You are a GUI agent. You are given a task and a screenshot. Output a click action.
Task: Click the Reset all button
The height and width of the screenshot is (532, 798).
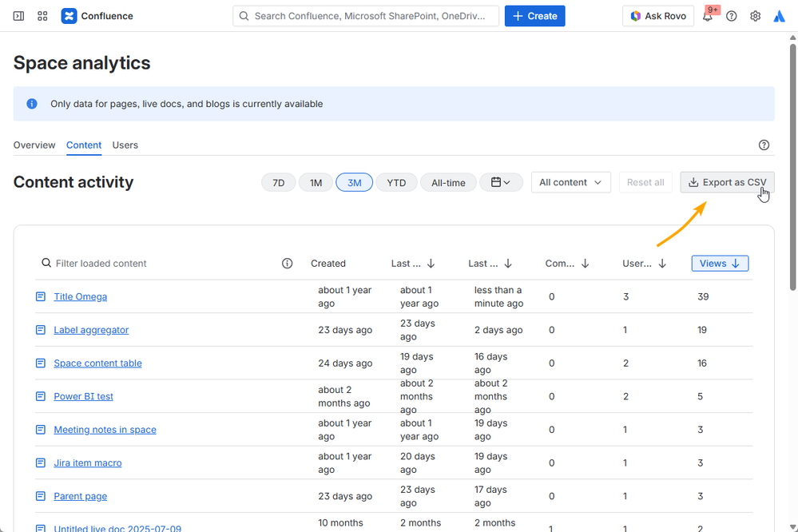tap(645, 182)
